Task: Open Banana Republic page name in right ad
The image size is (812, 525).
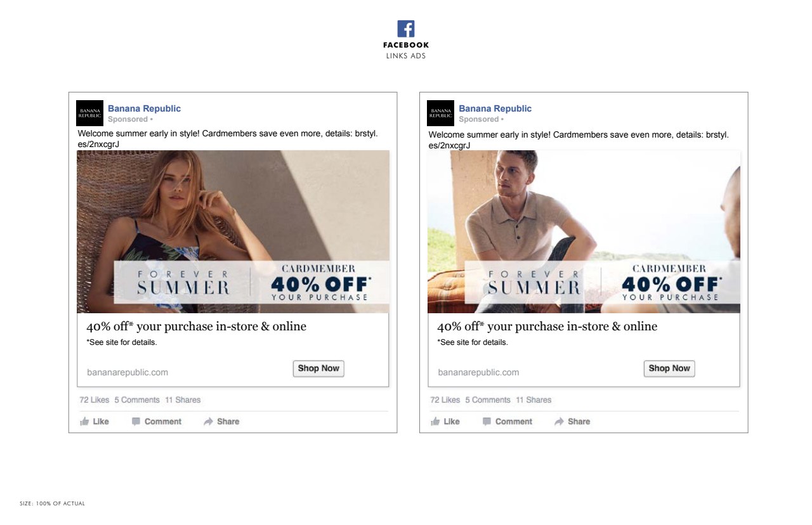Action: tap(495, 108)
